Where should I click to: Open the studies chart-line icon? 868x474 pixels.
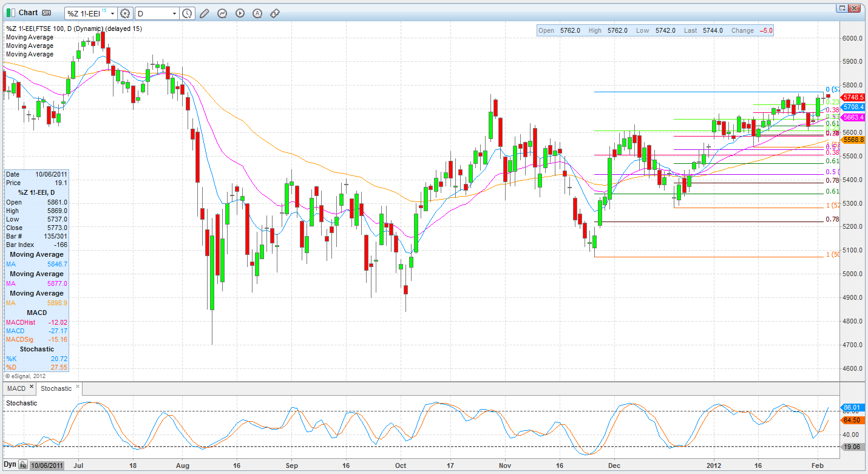222,13
